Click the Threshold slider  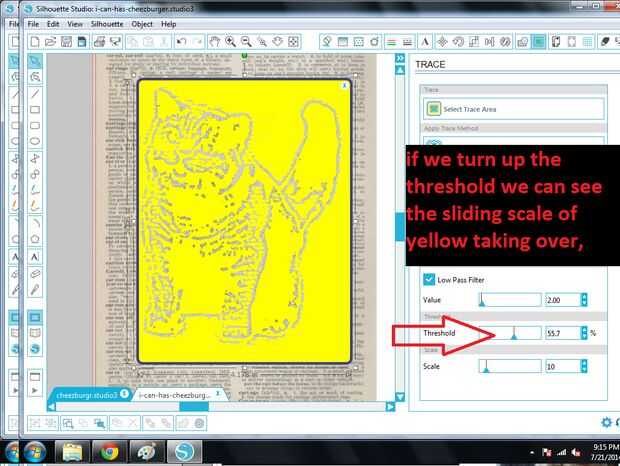tap(510, 333)
